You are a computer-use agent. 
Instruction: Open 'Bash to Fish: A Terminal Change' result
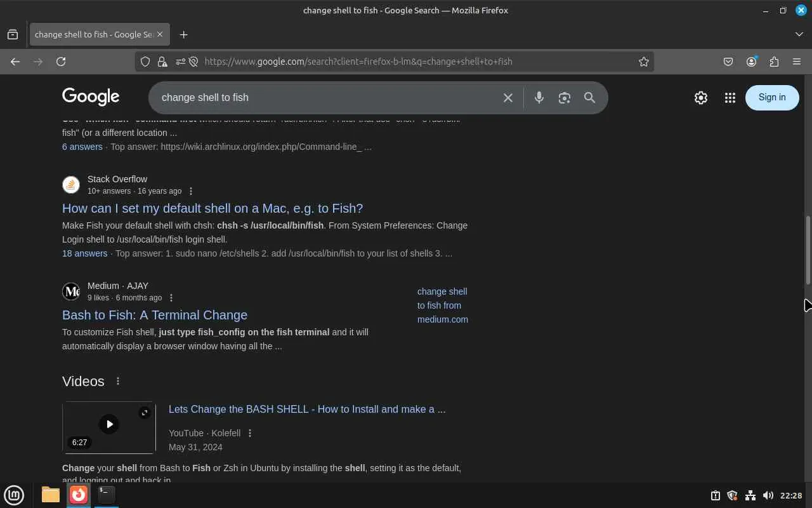tap(155, 315)
